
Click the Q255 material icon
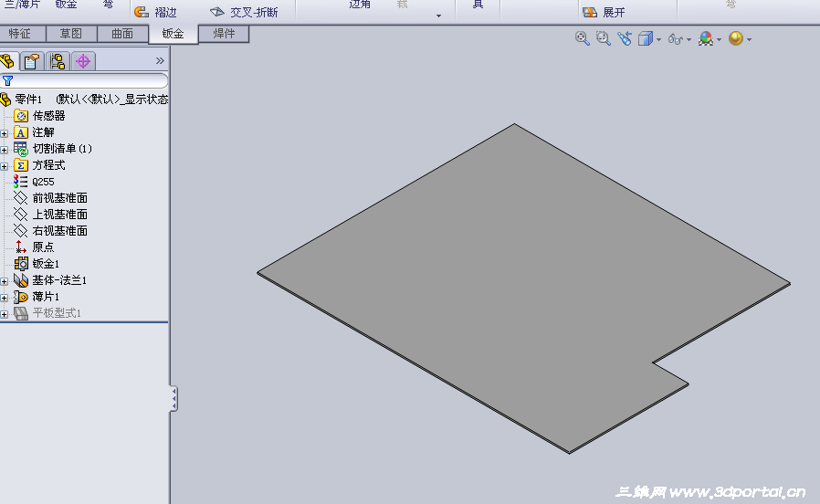(x=21, y=182)
